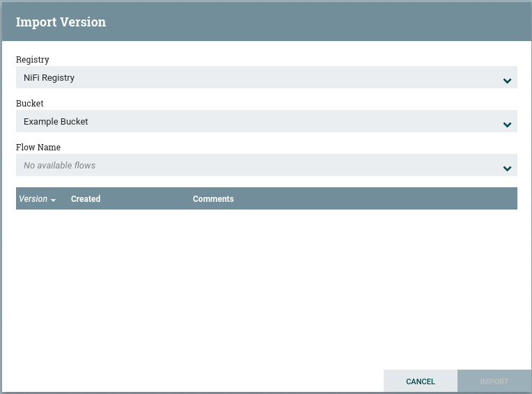
Task: Select the Created column header
Action: point(86,199)
